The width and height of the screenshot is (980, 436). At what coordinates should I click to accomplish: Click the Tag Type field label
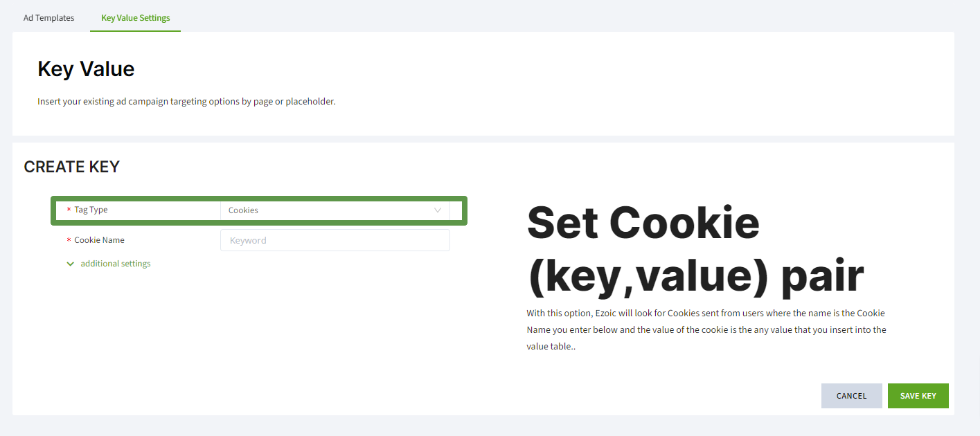(91, 210)
